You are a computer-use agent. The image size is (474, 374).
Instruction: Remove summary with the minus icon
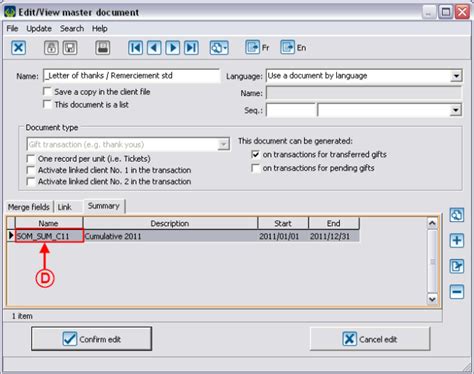point(456,292)
